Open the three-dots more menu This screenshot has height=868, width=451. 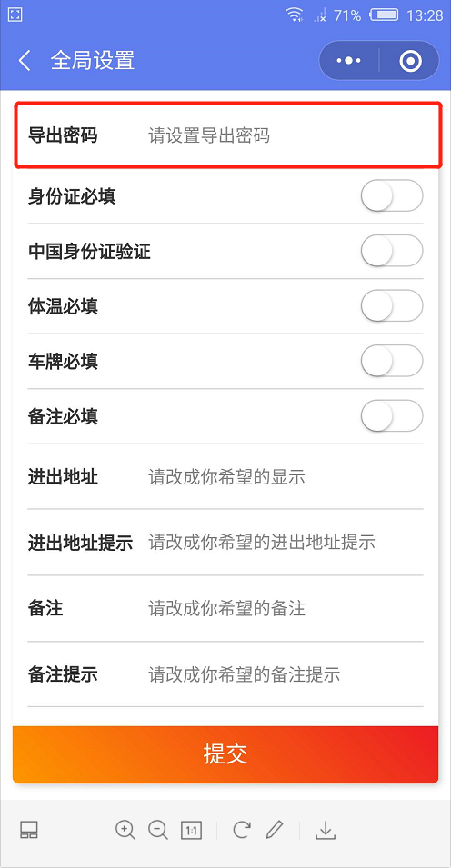[349, 60]
